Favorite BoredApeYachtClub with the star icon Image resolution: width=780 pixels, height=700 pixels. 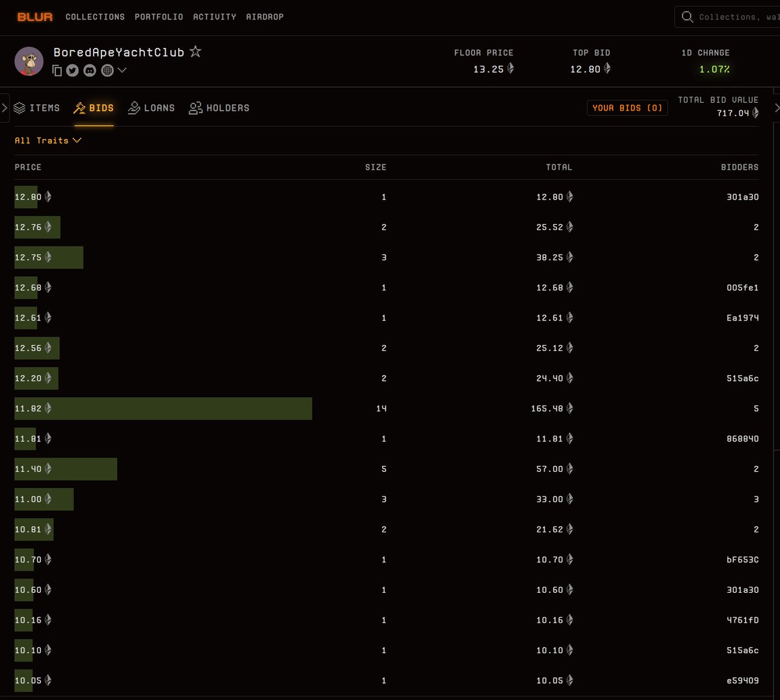click(195, 51)
